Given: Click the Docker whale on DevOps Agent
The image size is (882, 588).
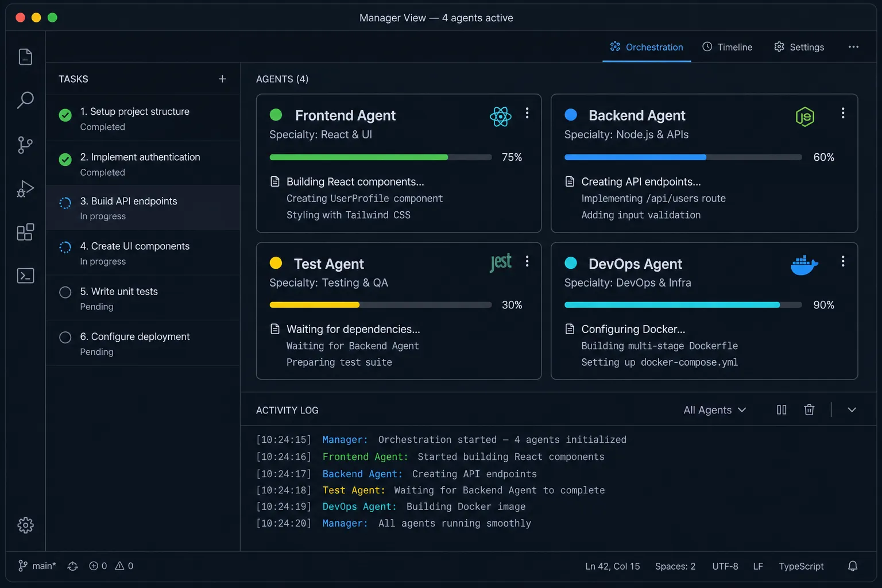Looking at the screenshot, I should point(804,265).
